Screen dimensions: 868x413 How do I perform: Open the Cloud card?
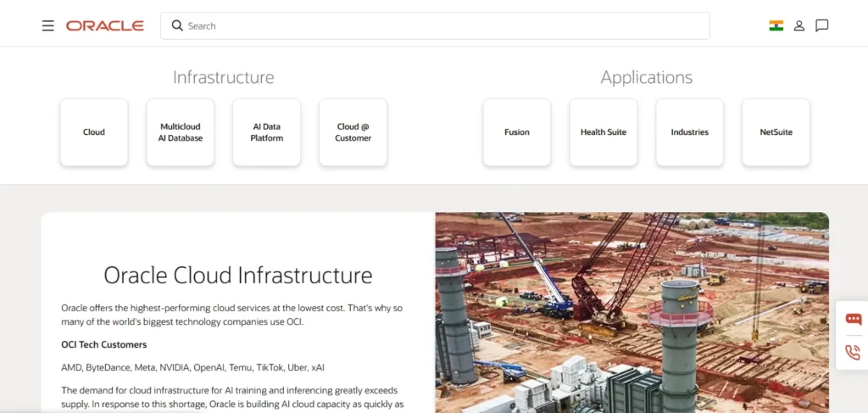click(x=94, y=132)
